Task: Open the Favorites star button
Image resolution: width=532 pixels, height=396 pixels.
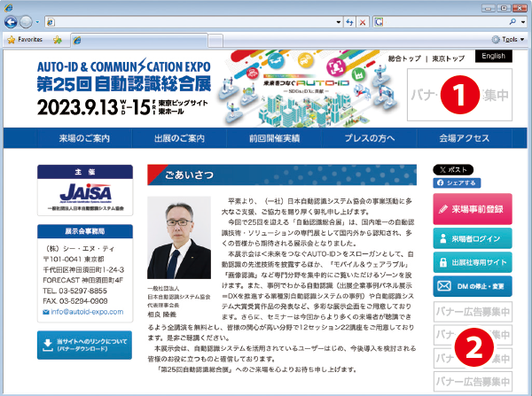Action: point(25,40)
